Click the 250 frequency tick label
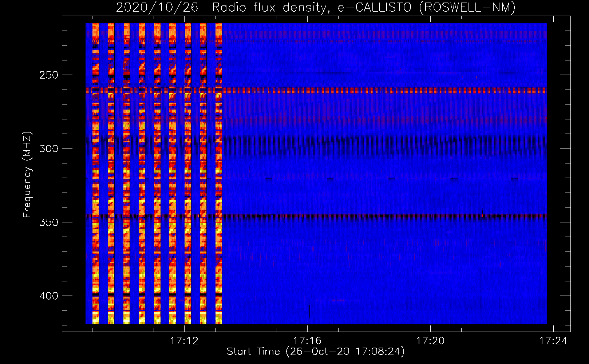The image size is (589, 364). (48, 75)
